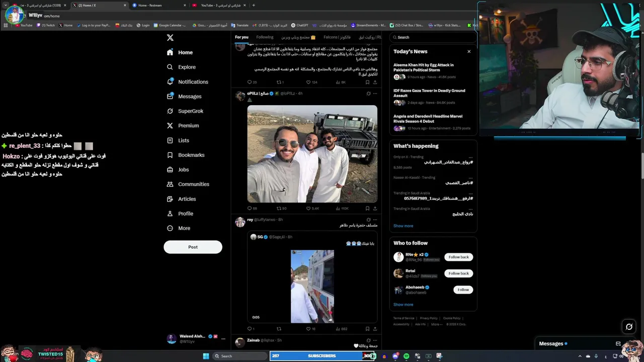Open a new browser tab
The height and width of the screenshot is (362, 644).
click(254, 5)
